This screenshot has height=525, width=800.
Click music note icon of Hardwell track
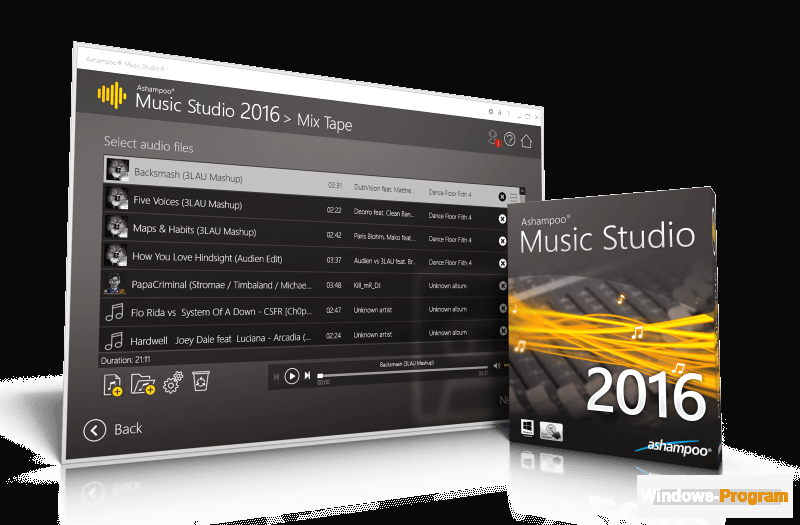coord(113,340)
